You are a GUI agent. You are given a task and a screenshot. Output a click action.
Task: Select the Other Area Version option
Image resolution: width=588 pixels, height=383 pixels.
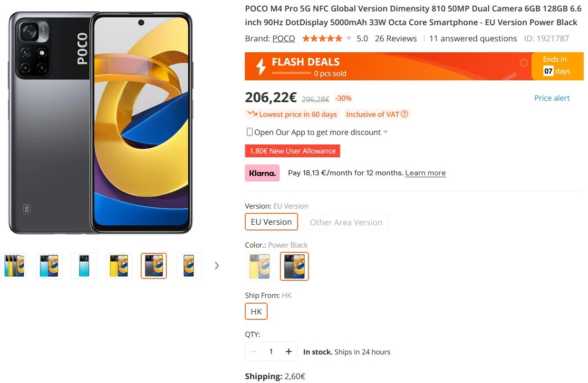[346, 222]
